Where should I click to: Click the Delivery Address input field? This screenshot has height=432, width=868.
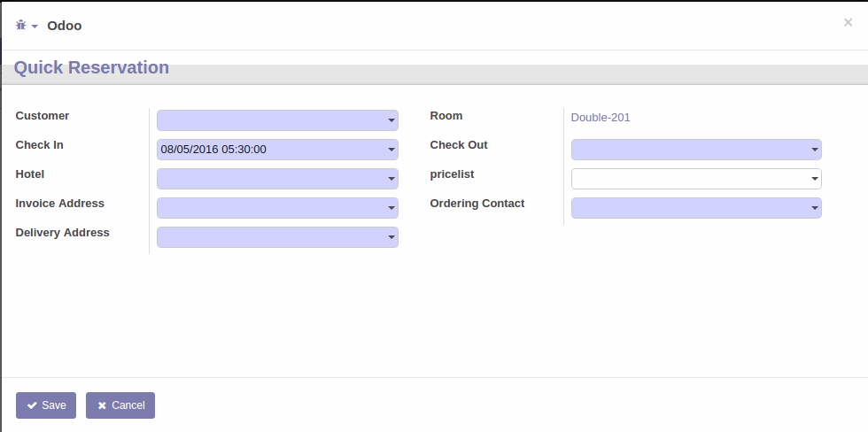point(277,237)
